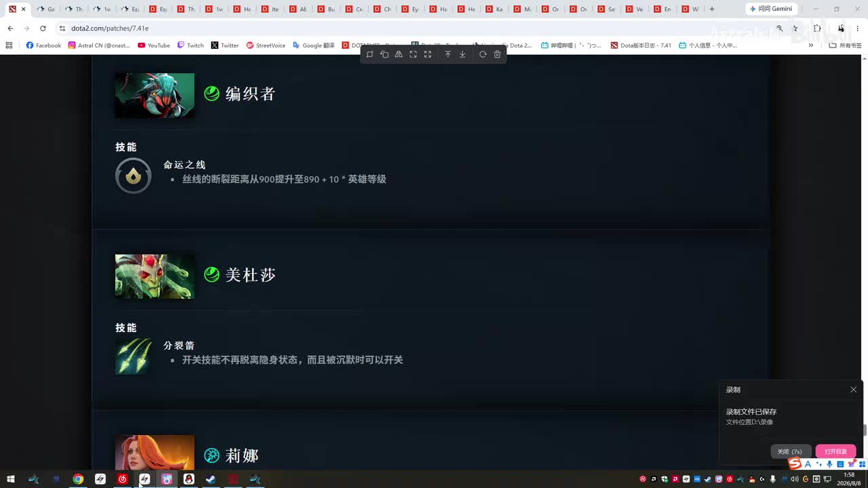Open the NetEase Cloud Music taskbar icon
868x488 pixels.
click(122, 479)
